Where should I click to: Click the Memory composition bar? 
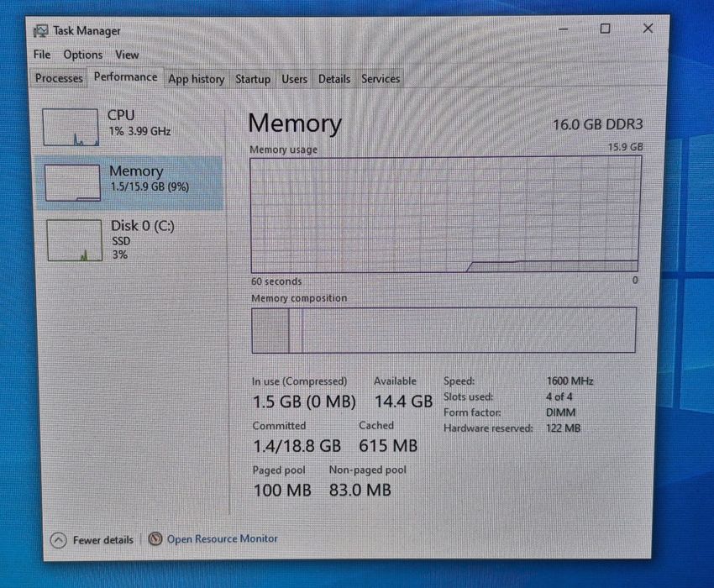(x=444, y=330)
